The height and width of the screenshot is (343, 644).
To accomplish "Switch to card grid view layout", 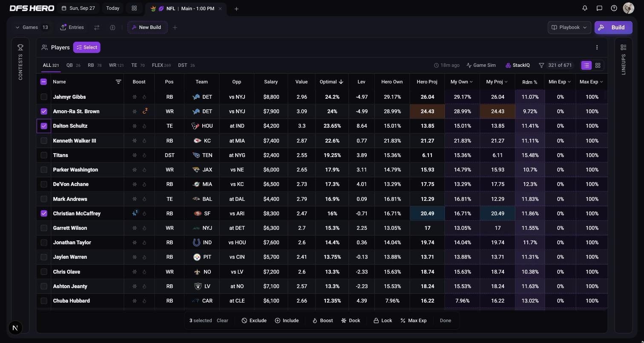I will pos(598,65).
